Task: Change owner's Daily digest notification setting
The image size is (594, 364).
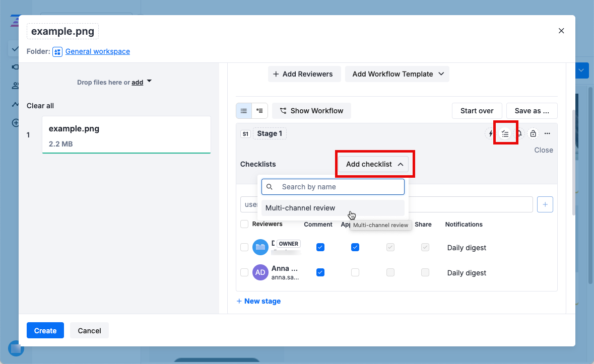Action: (467, 248)
